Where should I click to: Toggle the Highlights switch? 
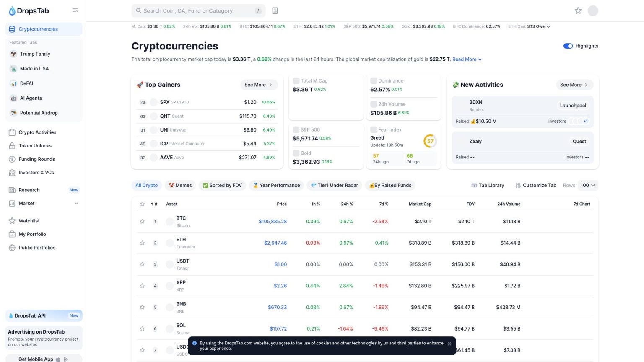click(x=568, y=46)
